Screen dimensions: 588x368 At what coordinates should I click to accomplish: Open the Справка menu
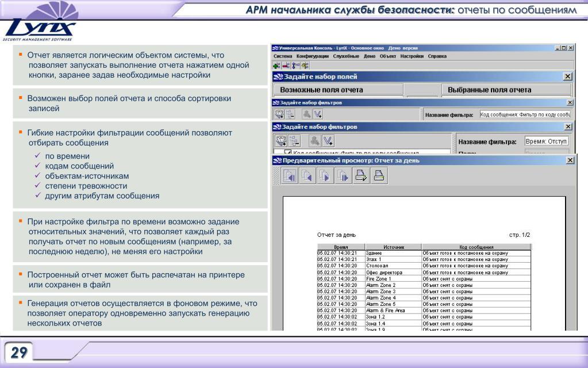coord(437,56)
